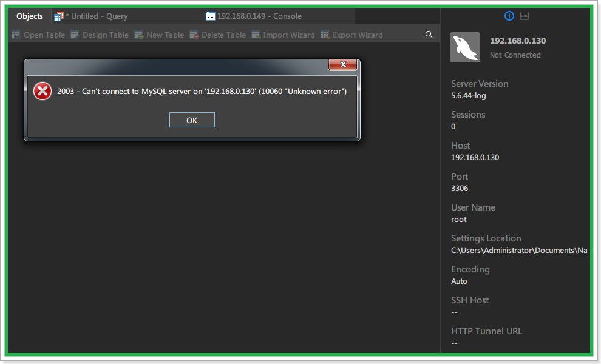Click the query tab table icon
This screenshot has width=601, height=364.
tap(59, 16)
